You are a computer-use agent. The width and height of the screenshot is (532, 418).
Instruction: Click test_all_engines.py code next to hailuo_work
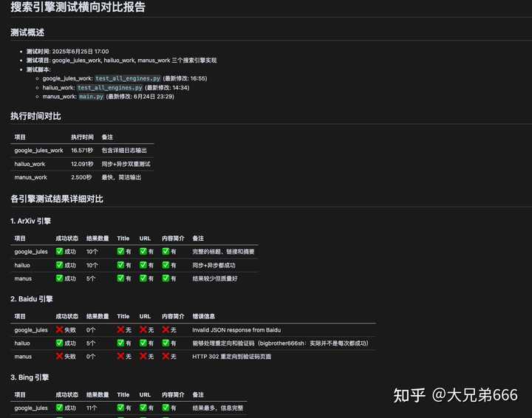109,87
